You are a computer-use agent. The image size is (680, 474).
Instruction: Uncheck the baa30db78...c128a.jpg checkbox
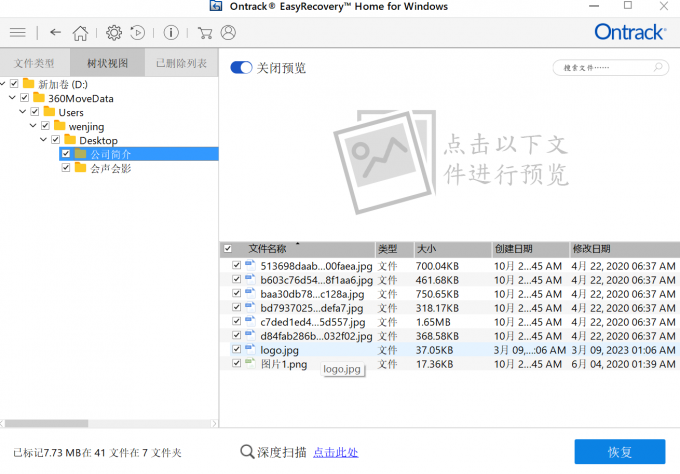(236, 293)
